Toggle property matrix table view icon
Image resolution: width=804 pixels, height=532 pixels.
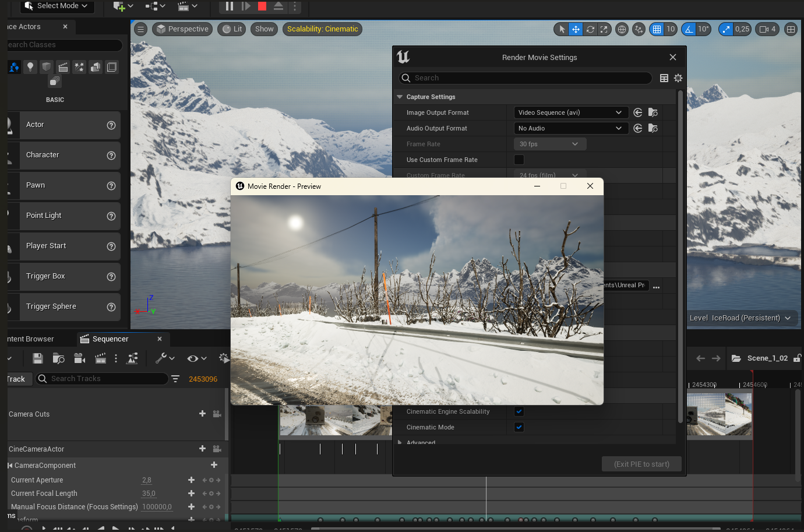click(664, 78)
